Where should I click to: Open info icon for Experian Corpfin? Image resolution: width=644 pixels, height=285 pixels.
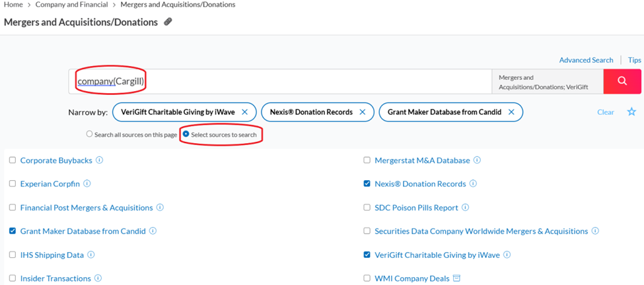pyautogui.click(x=87, y=183)
